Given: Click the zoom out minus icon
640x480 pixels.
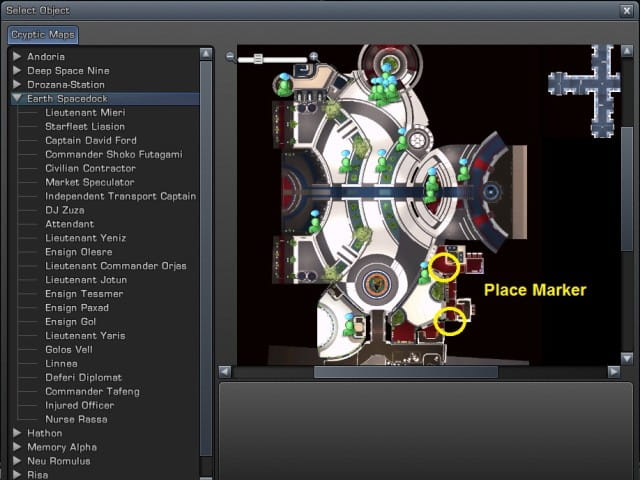Looking at the screenshot, I should 231,57.
